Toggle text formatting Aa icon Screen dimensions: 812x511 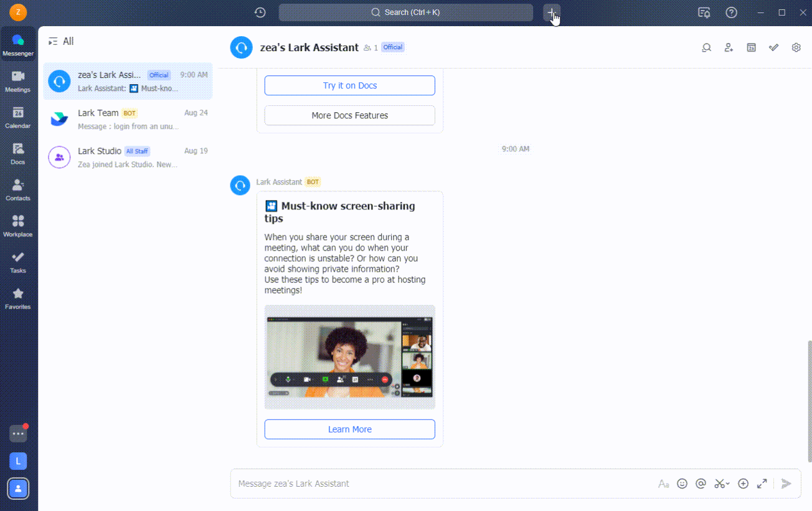(x=663, y=484)
